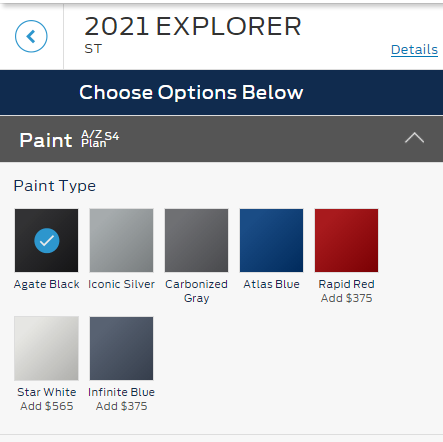Click the A/Z Plan S4 badge
Viewport: 443px width, 442px height.
[x=100, y=139]
